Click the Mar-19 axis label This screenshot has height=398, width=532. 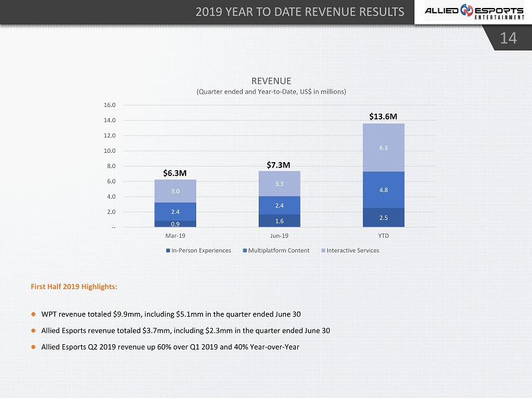point(175,236)
